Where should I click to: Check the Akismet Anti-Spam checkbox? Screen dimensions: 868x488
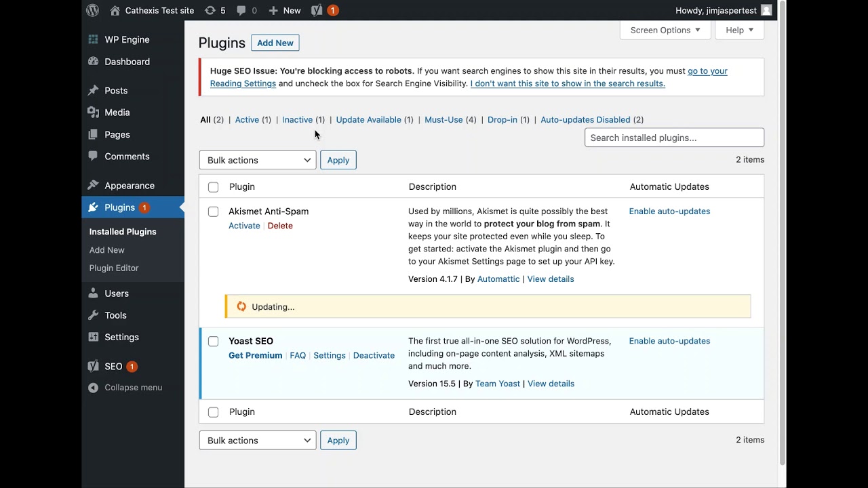(x=213, y=211)
